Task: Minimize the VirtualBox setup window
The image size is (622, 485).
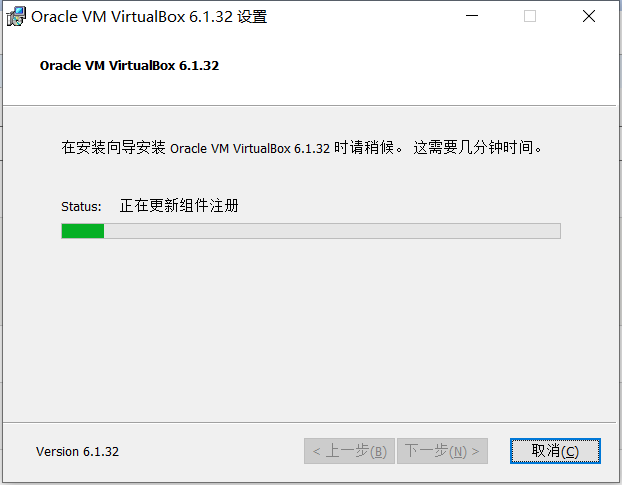Action: (x=472, y=16)
